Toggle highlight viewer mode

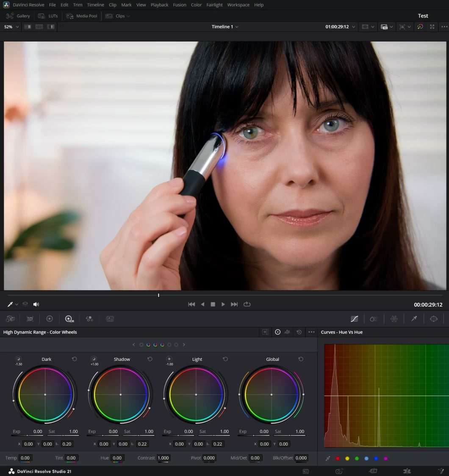point(51,27)
